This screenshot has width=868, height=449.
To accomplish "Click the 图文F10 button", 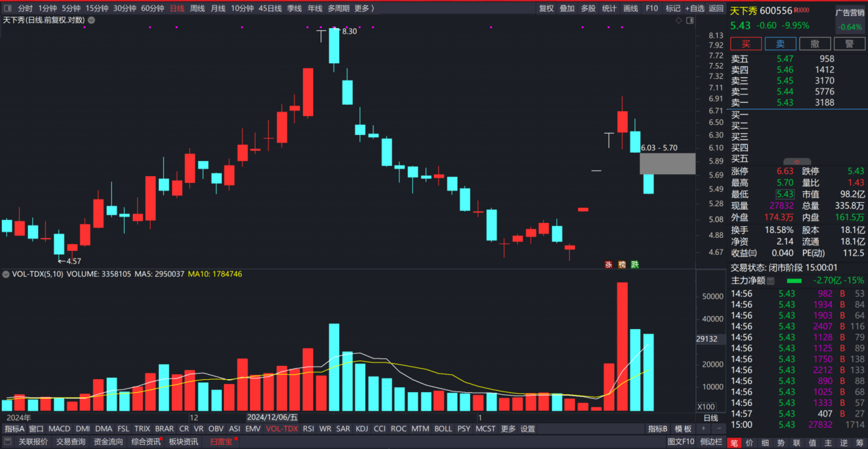I will (x=681, y=441).
